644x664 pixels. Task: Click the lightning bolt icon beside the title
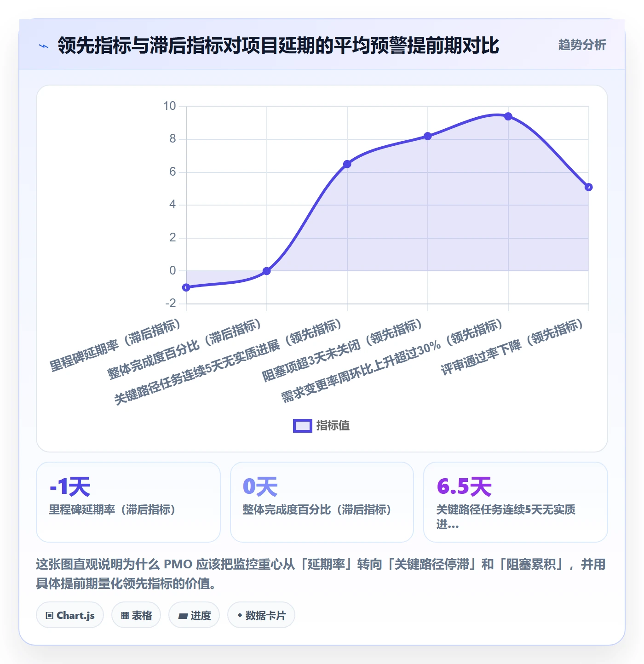click(44, 46)
